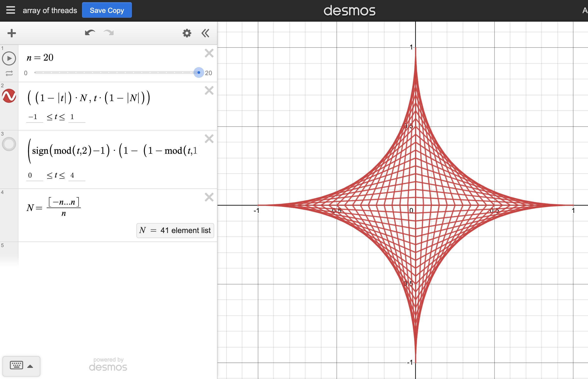Enable graphing of expression 3

[9, 144]
